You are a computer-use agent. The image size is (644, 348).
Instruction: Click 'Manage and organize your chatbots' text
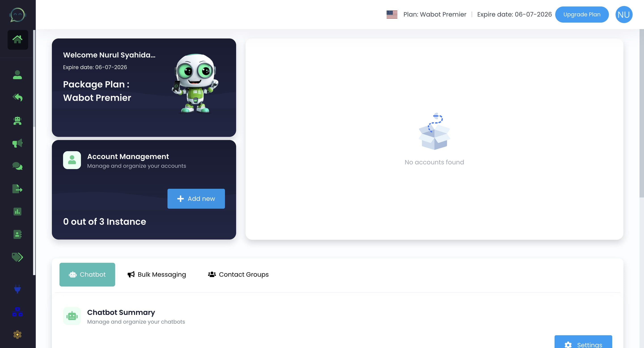click(x=136, y=322)
